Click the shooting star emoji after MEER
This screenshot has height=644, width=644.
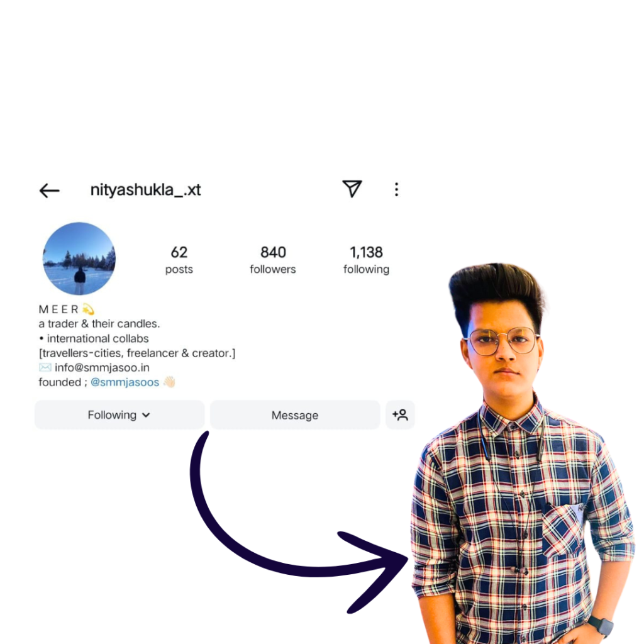click(88, 309)
